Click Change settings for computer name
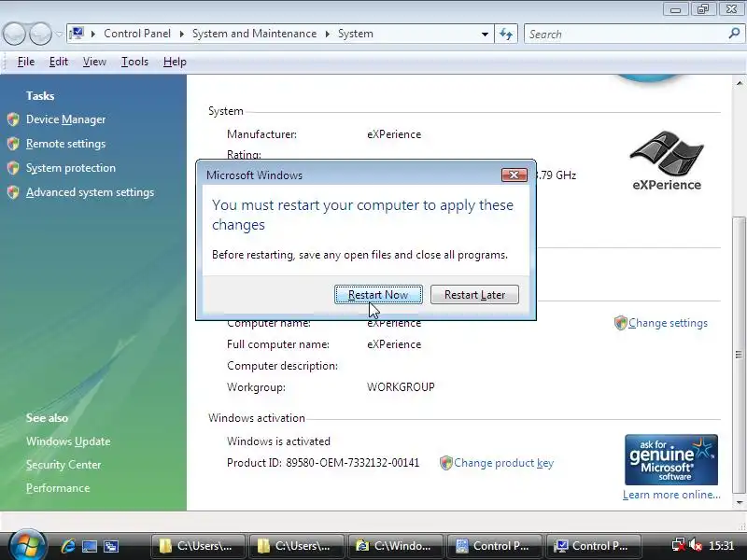The height and width of the screenshot is (560, 747). tap(668, 323)
